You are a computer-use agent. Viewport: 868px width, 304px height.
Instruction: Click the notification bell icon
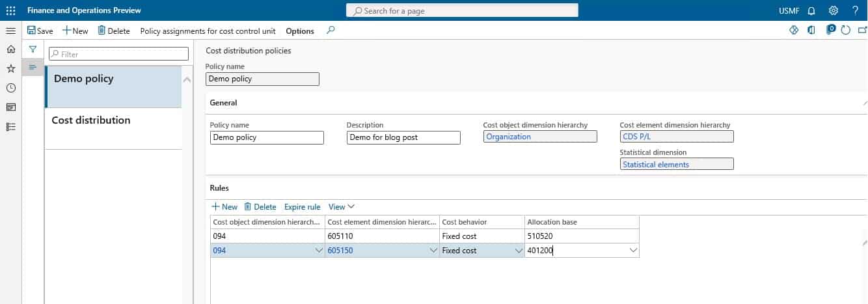click(x=811, y=11)
